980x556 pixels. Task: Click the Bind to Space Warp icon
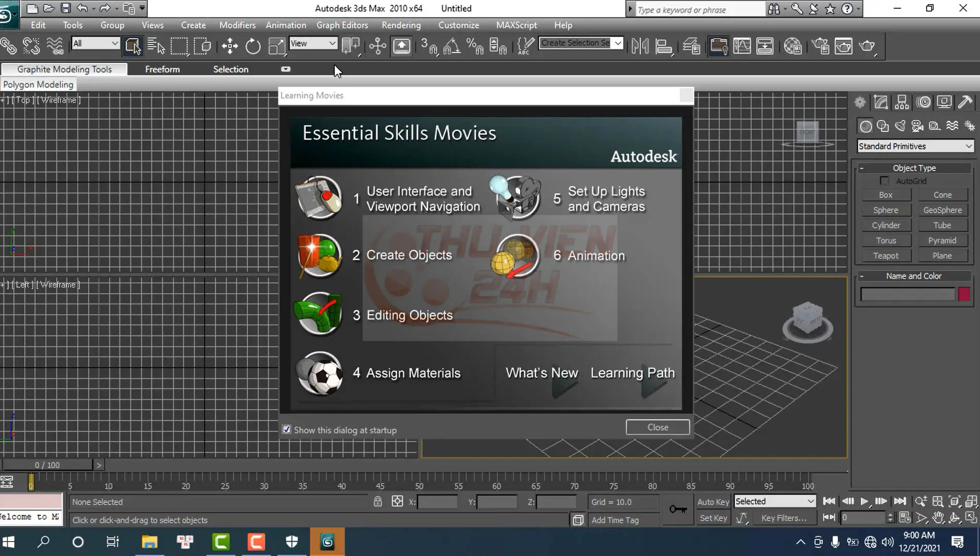(x=55, y=46)
